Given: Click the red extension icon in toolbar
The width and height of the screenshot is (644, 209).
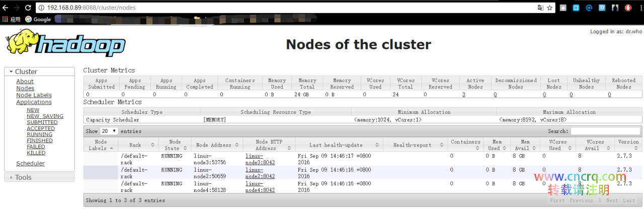Looking at the screenshot, I should (628, 8).
